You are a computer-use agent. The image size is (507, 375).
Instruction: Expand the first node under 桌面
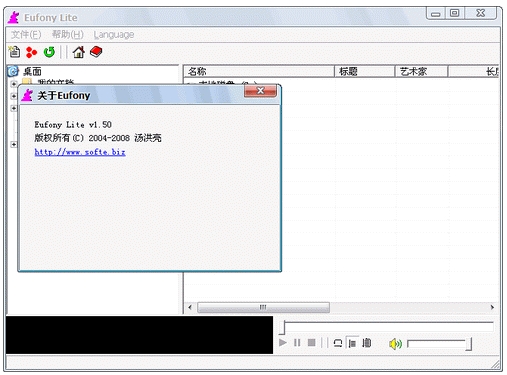pyautogui.click(x=14, y=83)
